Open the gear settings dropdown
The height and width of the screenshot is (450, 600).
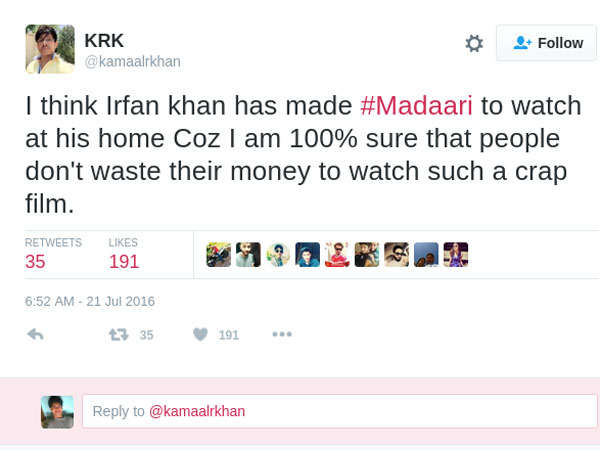click(x=474, y=43)
